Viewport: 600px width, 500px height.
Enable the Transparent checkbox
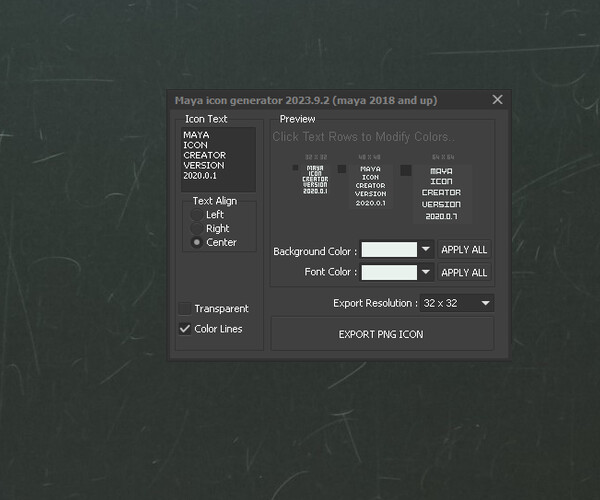click(x=185, y=308)
